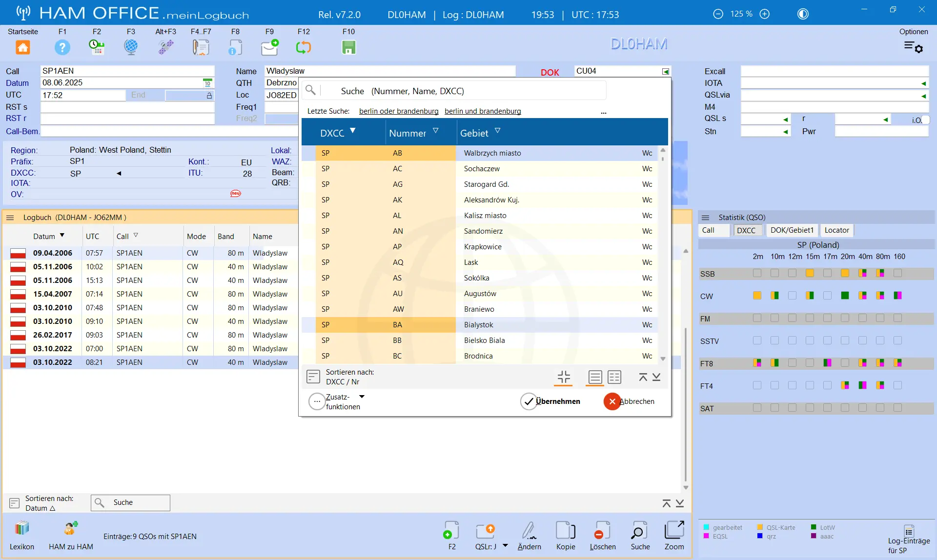Expand the Zusatzfunktionen dropdown arrow
Image resolution: width=937 pixels, height=560 pixels.
coord(362,397)
